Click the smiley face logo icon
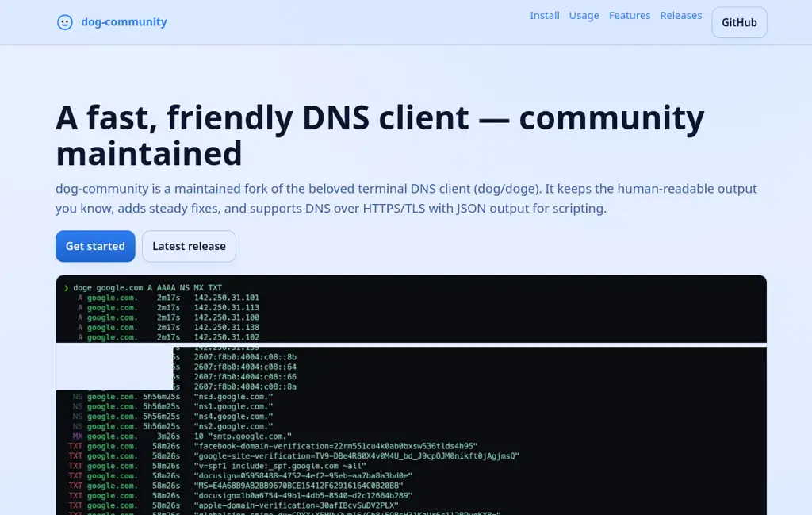 [x=65, y=22]
